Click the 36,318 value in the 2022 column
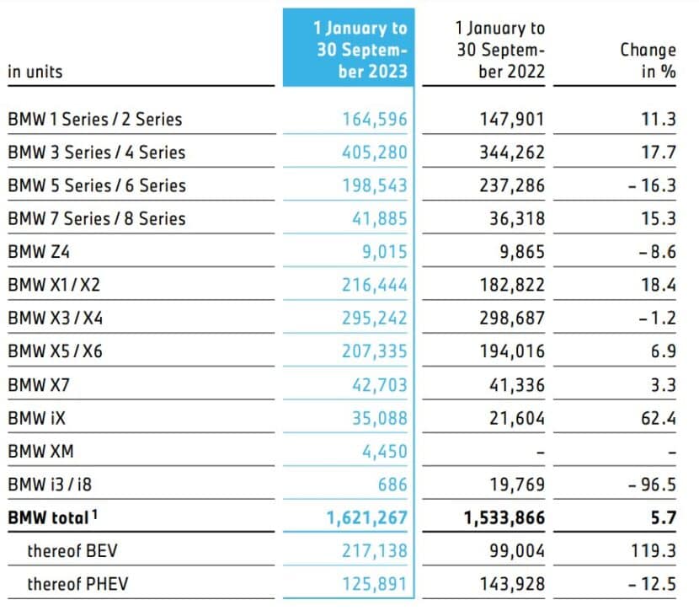The width and height of the screenshot is (699, 616). click(x=512, y=218)
